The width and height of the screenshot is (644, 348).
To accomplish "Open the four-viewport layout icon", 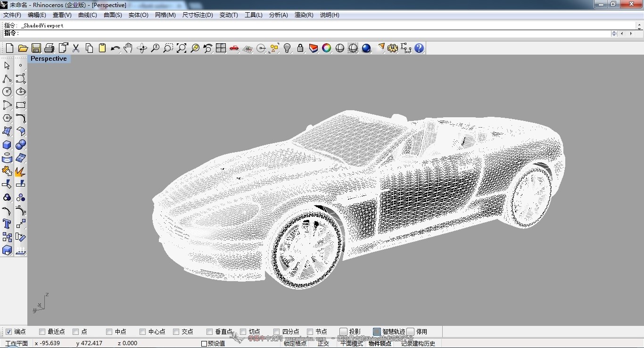I will point(221,48).
